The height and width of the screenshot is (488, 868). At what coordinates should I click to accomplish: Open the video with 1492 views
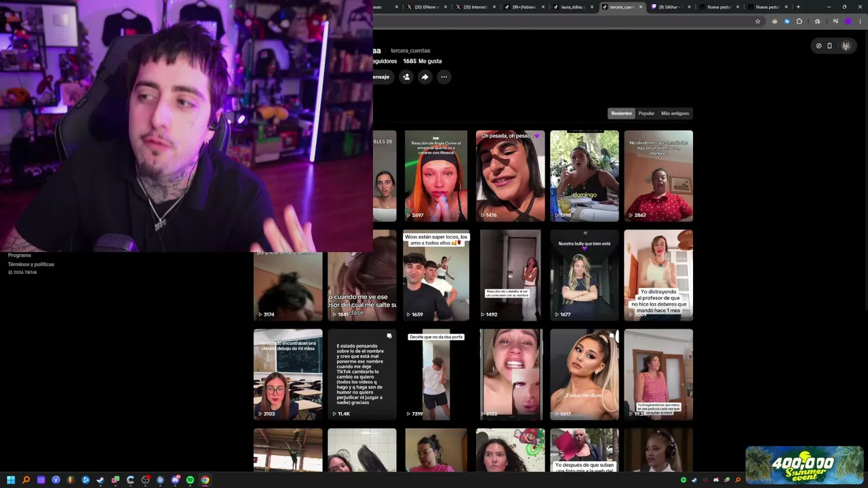[510, 275]
